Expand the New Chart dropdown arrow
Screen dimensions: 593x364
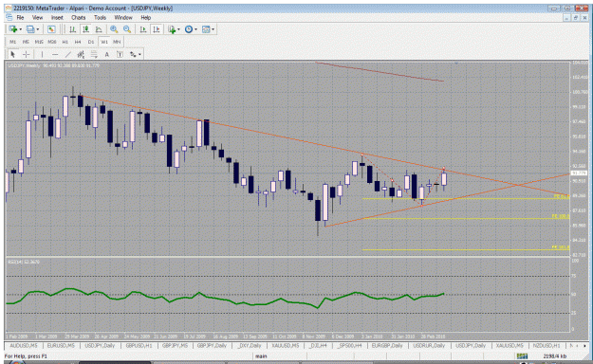21,29
